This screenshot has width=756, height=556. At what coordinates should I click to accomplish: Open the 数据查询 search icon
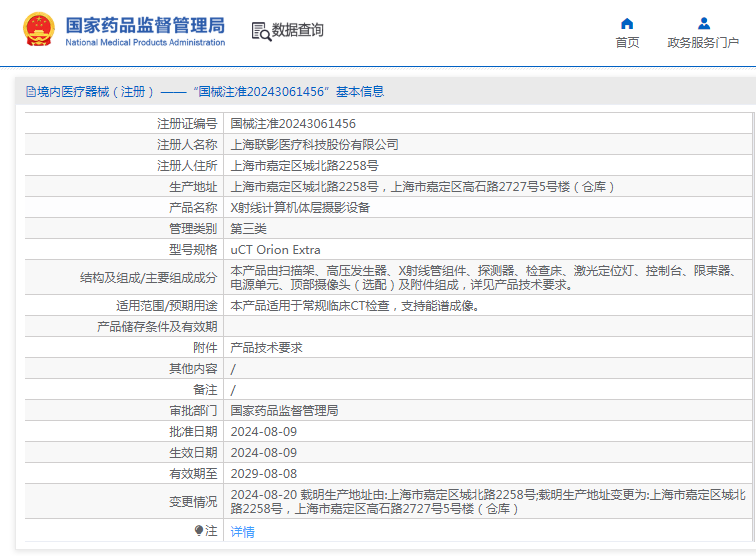coord(261,31)
